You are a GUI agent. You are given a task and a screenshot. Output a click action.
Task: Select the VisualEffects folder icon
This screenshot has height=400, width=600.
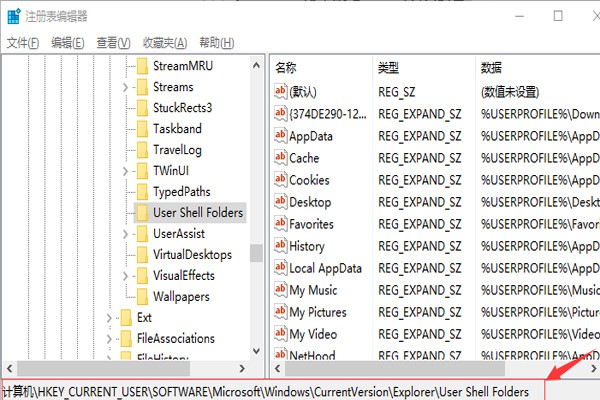142,276
